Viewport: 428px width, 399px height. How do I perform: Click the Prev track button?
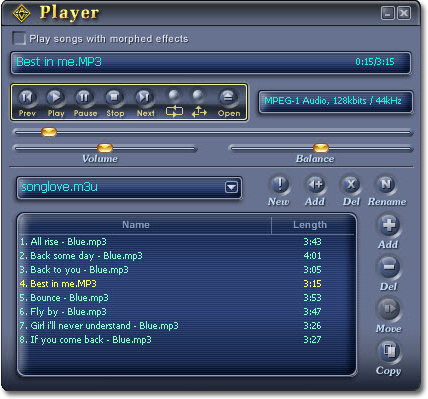26,97
